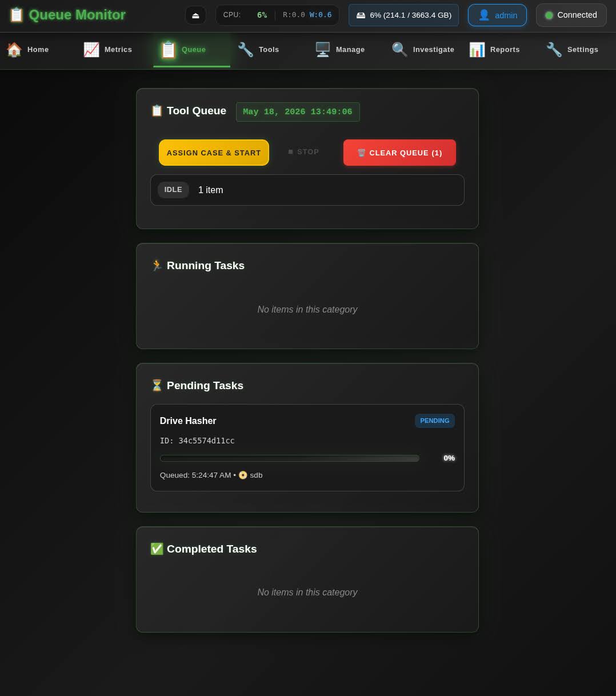Click the Queue Monitor clipboard logo icon

coord(17,15)
